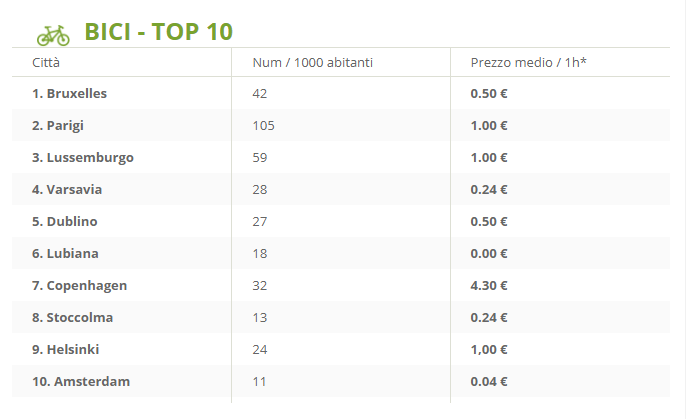Select the 4.30 € Copenhagen price
The height and width of the screenshot is (419, 686).
pos(489,286)
